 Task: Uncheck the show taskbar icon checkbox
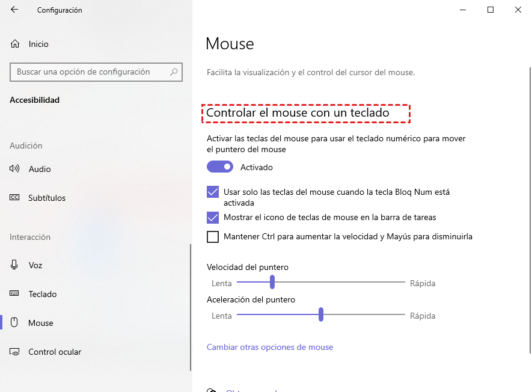[x=213, y=217]
